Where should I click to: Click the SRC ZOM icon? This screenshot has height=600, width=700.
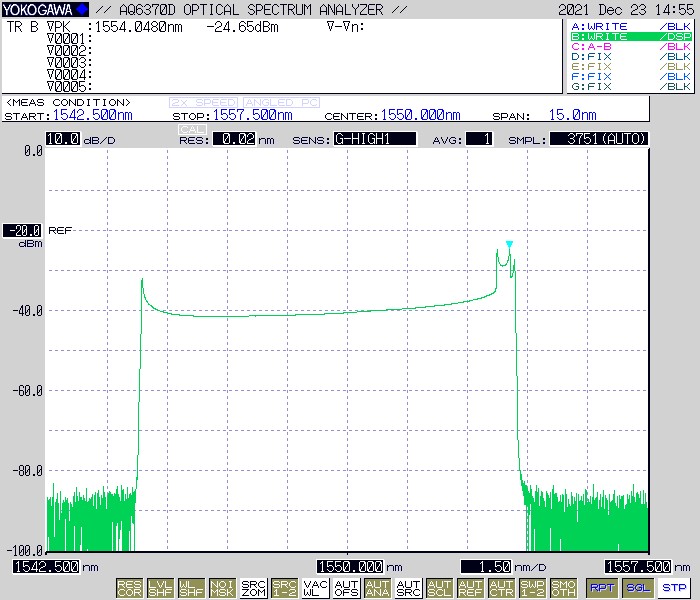pos(254,587)
